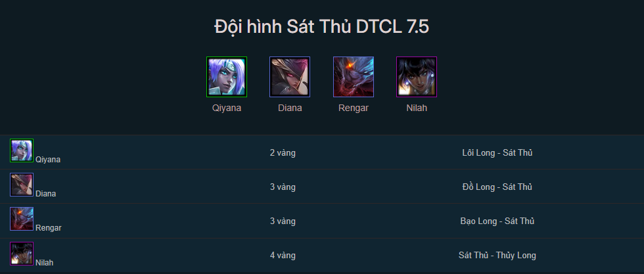
Task: Click small Diana icon in table row
Action: pos(22,185)
